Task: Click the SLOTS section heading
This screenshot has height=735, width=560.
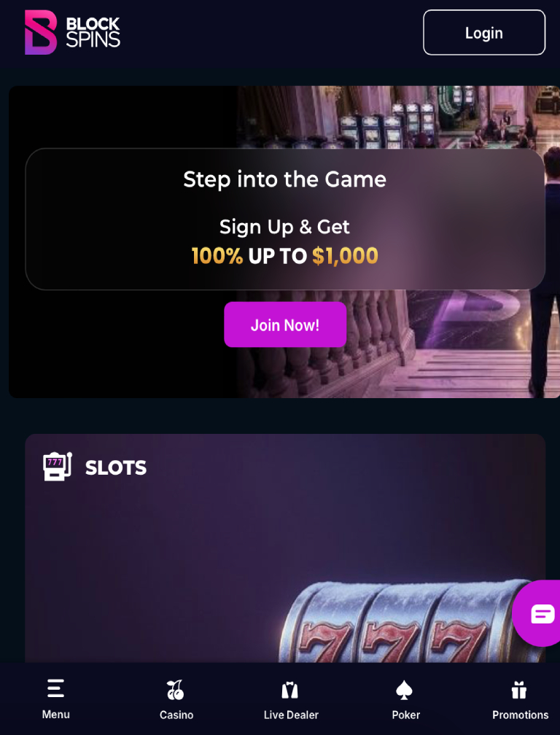Action: click(116, 468)
